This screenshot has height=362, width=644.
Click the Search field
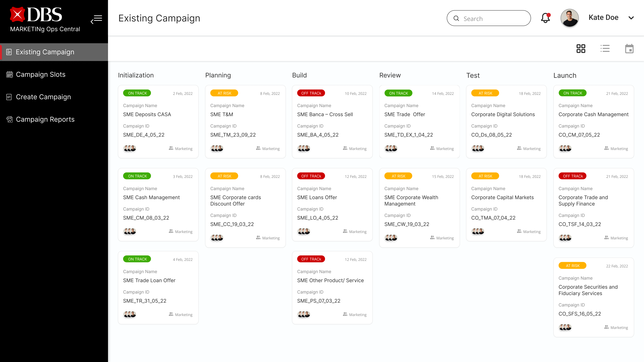coord(488,18)
